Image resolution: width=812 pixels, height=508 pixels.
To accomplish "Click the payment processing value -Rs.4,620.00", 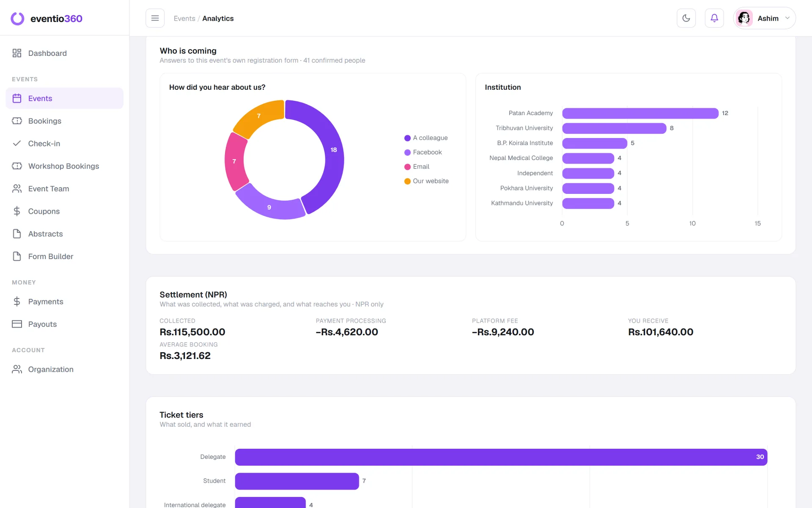I will [347, 332].
